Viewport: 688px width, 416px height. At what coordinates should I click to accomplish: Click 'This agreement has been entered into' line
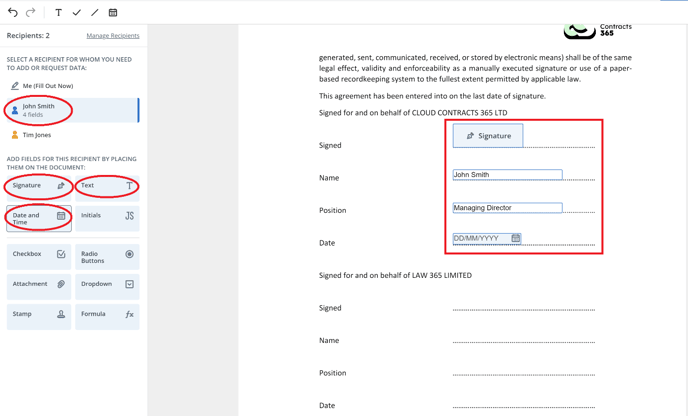[432, 96]
